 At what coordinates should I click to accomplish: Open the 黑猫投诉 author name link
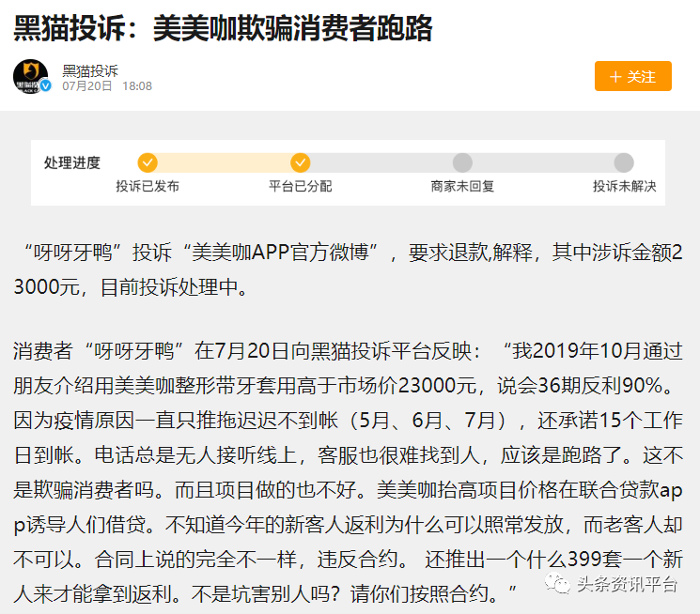pos(90,69)
